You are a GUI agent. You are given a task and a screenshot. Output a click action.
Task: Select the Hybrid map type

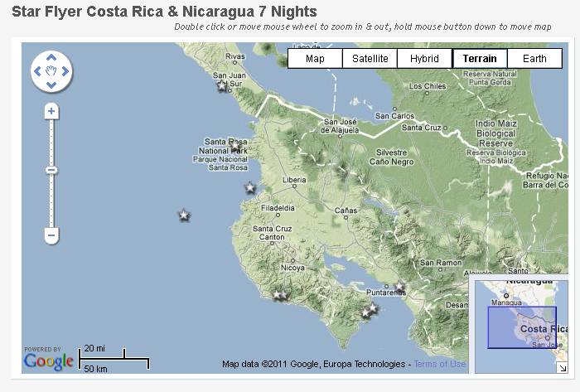[424, 59]
